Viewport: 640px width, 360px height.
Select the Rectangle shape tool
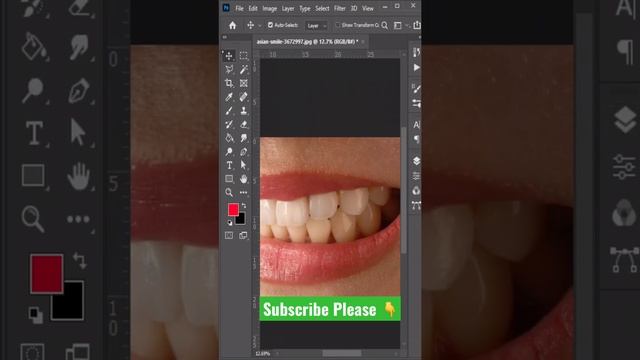click(229, 179)
